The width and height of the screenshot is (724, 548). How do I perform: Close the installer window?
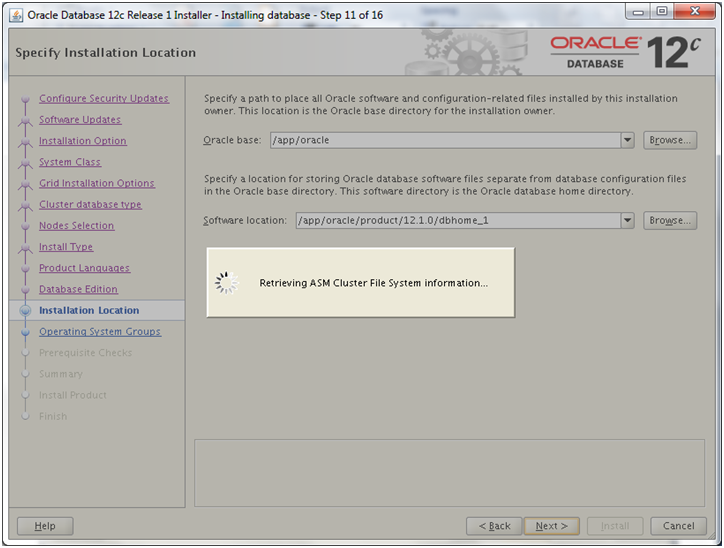(694, 12)
